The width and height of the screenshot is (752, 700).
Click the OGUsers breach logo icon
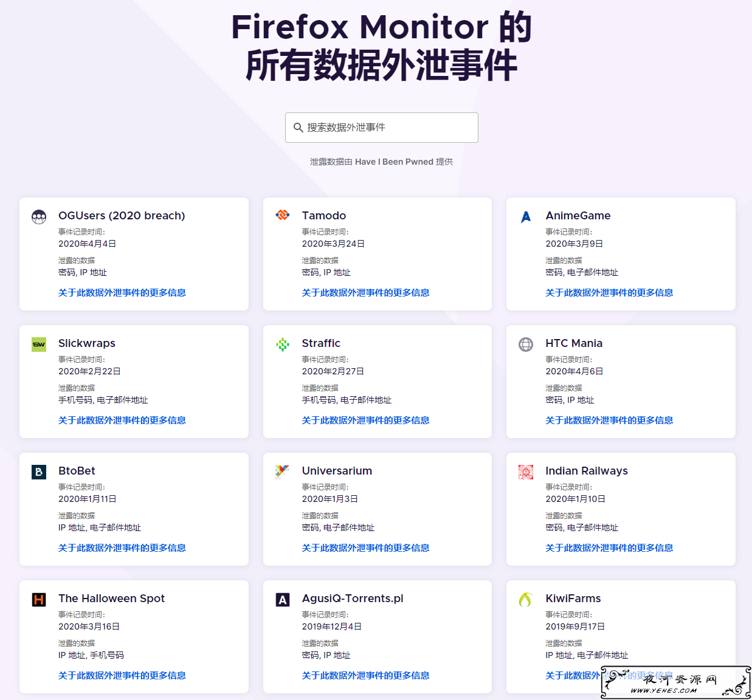click(x=39, y=217)
